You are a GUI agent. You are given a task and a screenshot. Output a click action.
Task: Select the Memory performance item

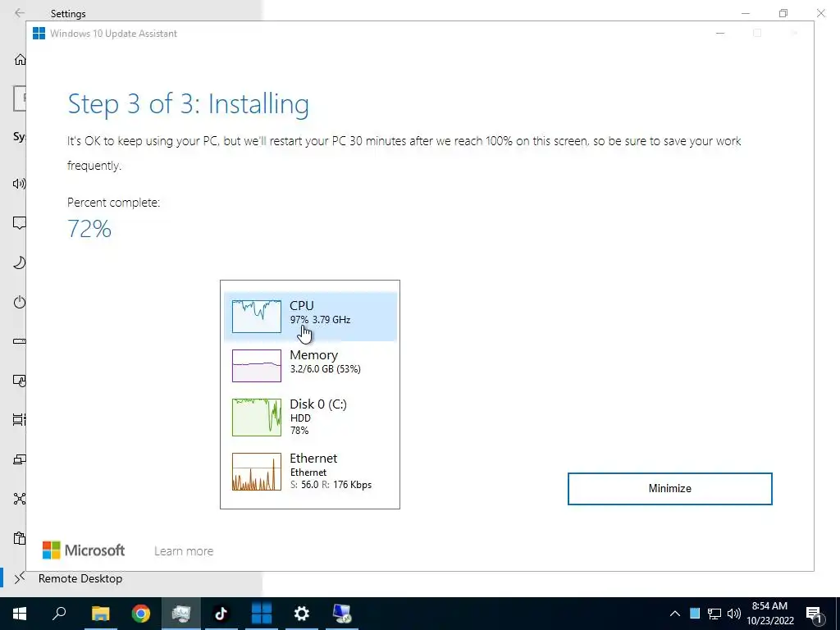(310, 365)
